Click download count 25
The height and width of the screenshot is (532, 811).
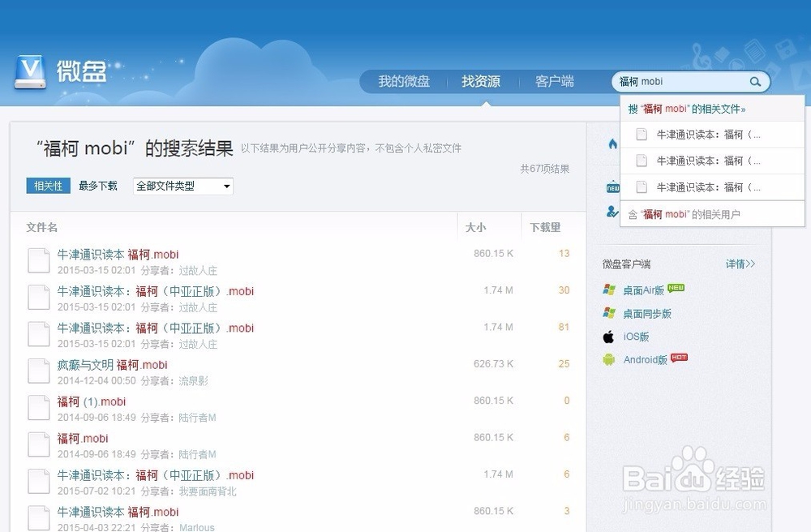564,364
